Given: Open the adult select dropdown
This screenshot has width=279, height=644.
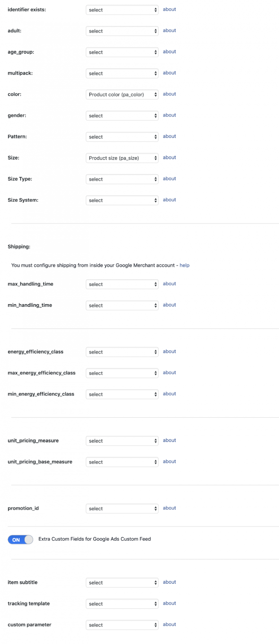Looking at the screenshot, I should point(122,31).
